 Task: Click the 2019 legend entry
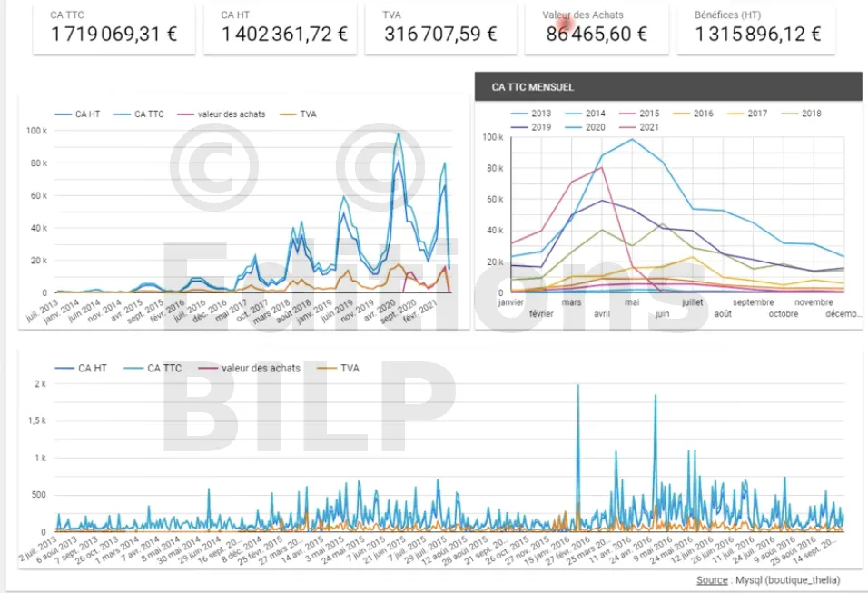[x=531, y=127]
